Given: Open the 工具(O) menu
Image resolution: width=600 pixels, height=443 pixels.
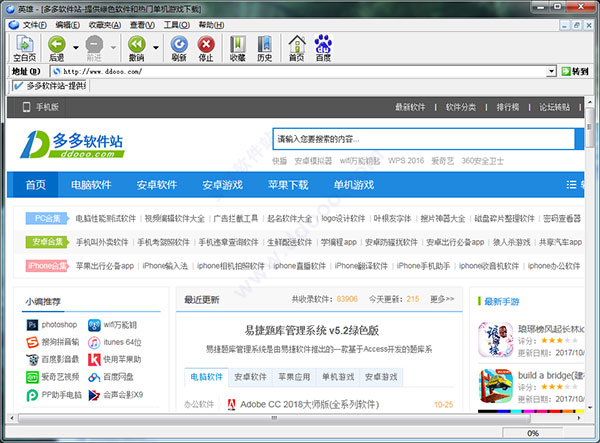Looking at the screenshot, I should (176, 25).
